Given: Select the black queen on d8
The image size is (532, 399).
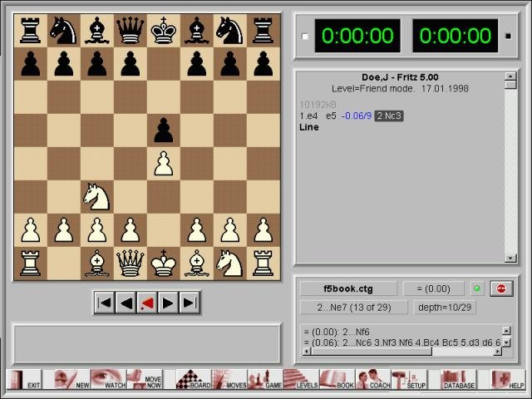Looking at the screenshot, I should coord(131,31).
